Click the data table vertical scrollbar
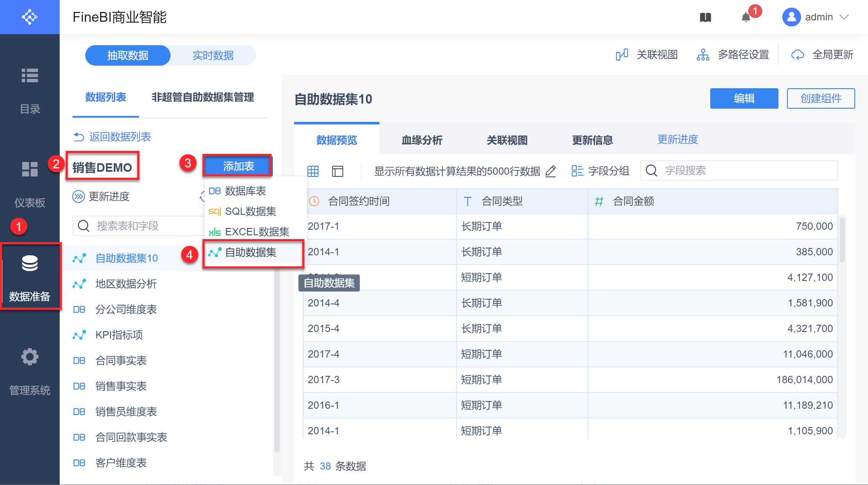The height and width of the screenshot is (485, 868). [842, 240]
